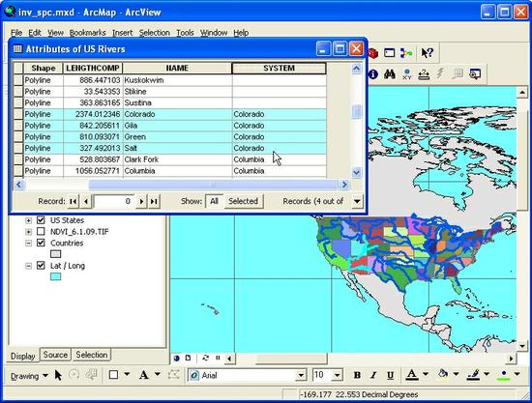Open the Selection menu
532x403 pixels.
155,33
